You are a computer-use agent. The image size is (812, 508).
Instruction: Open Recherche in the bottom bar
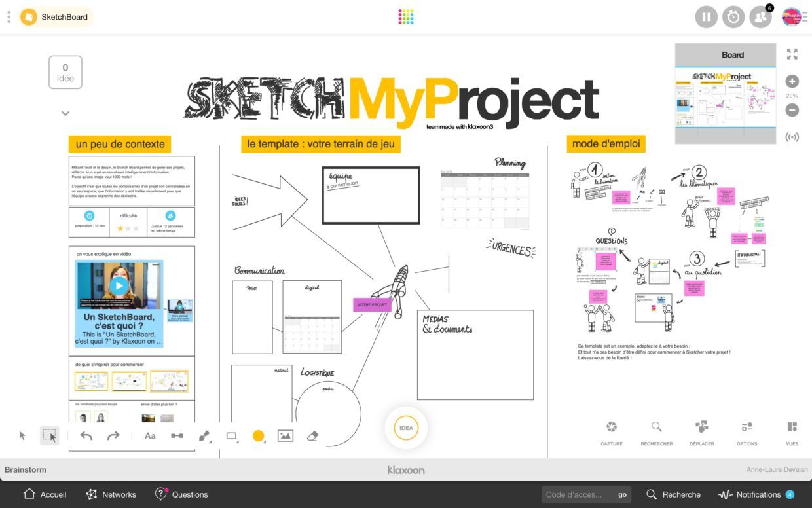point(673,494)
